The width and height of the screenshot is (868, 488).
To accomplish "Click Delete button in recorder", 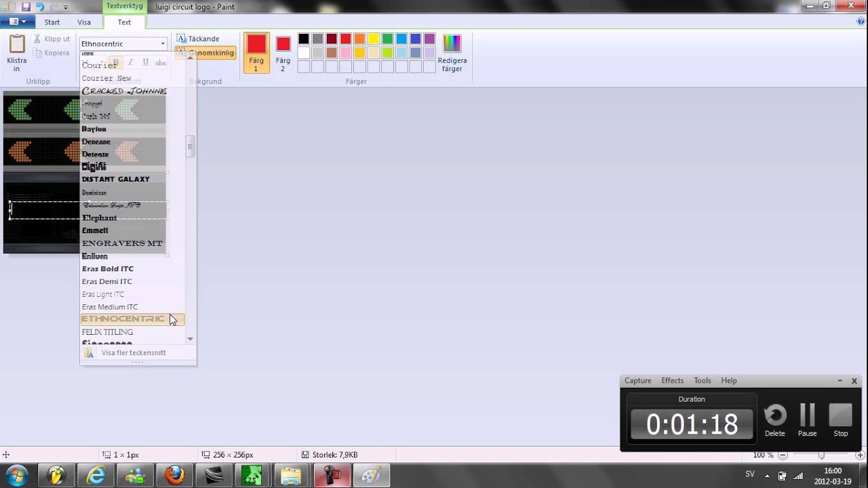I will (x=775, y=420).
